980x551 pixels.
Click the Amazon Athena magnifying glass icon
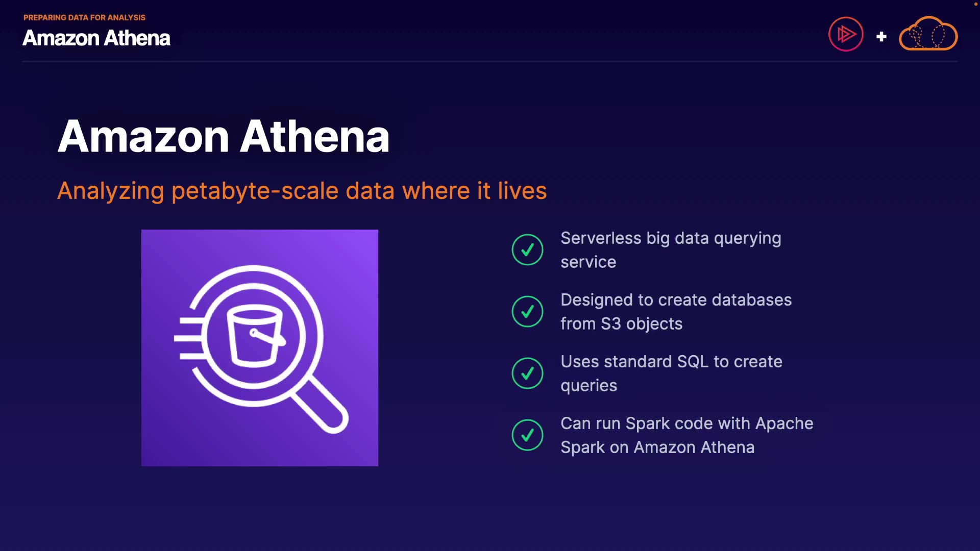point(259,347)
